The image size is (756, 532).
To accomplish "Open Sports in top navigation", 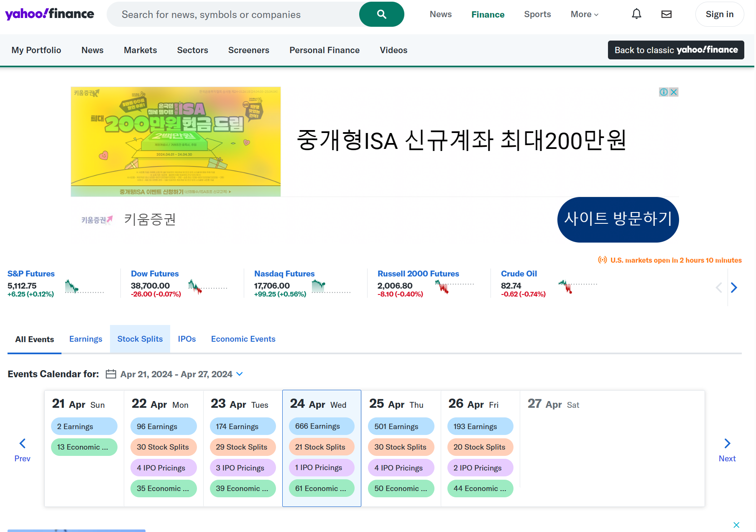I will [537, 14].
